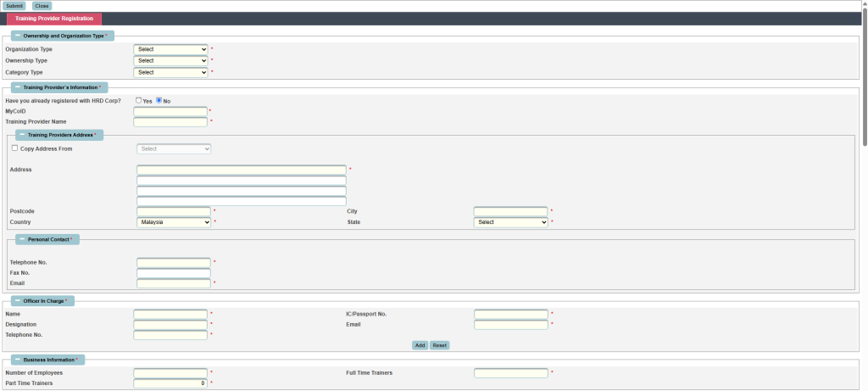
Task: Tick No for already registered with HRD Corp
Action: pyautogui.click(x=159, y=100)
